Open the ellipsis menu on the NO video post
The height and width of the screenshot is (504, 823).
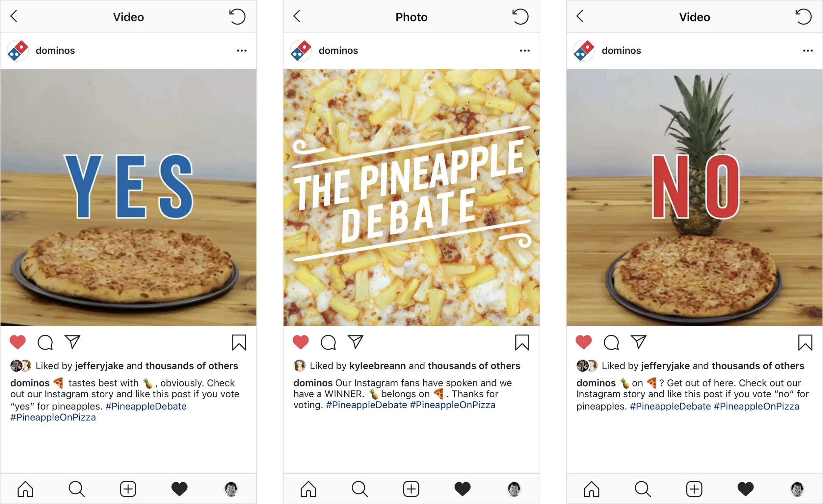point(808,51)
